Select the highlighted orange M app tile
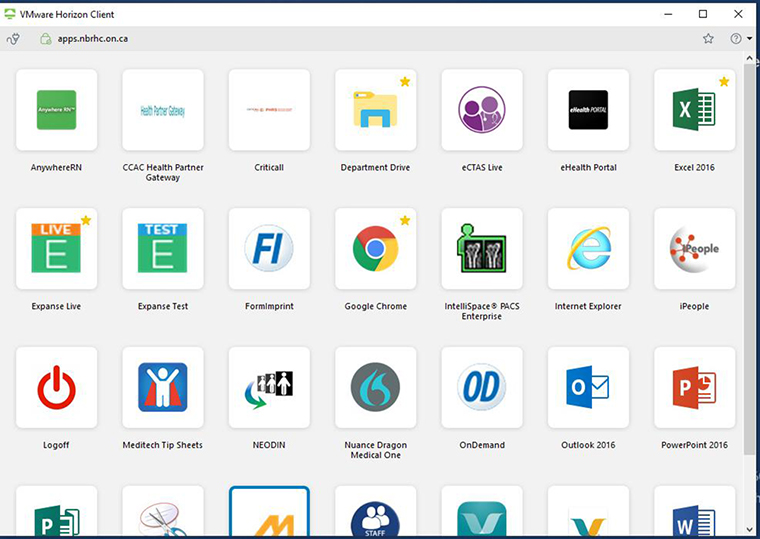 coord(269,512)
